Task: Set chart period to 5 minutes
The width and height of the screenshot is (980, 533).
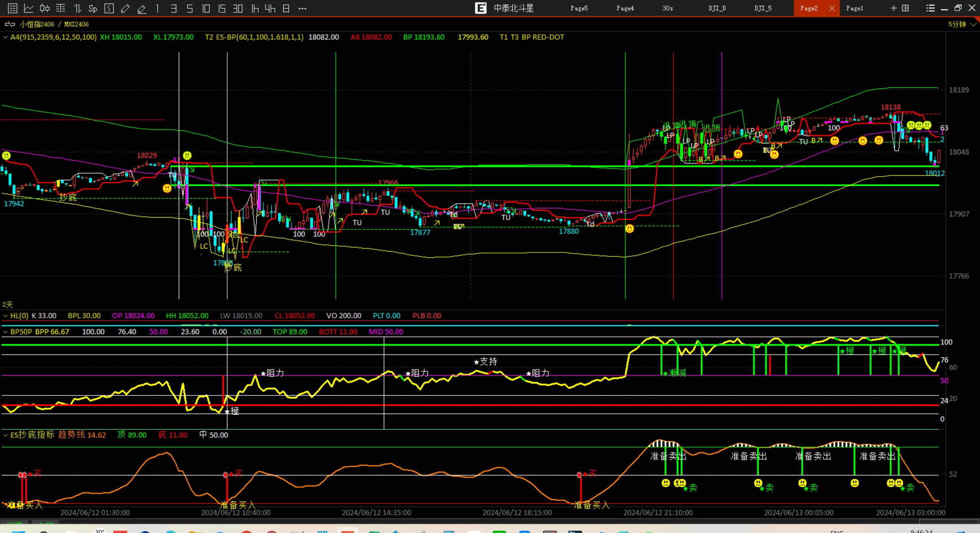Action: pyautogui.click(x=190, y=8)
